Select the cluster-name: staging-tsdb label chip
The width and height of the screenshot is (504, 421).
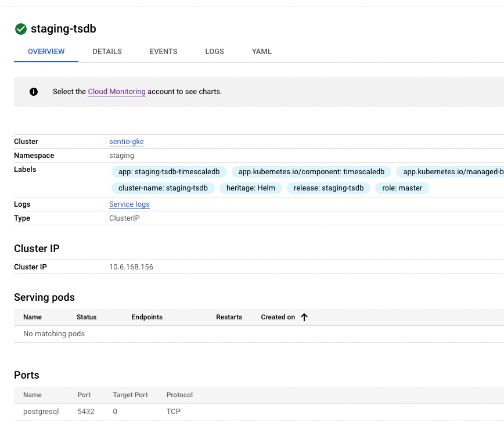(163, 188)
